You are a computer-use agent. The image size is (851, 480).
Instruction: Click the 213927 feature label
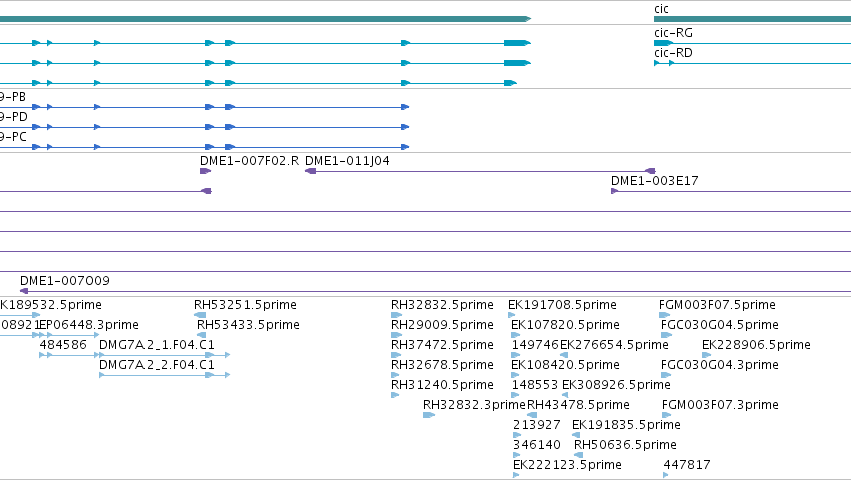pyautogui.click(x=536, y=425)
